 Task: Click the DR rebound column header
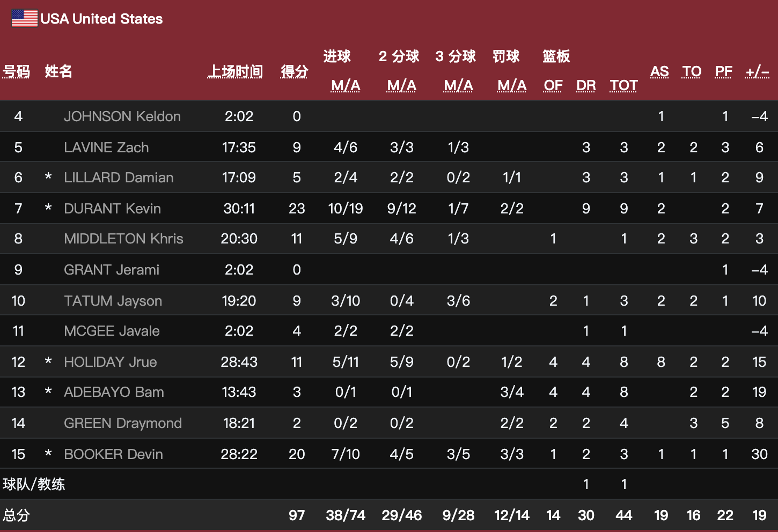(x=586, y=86)
